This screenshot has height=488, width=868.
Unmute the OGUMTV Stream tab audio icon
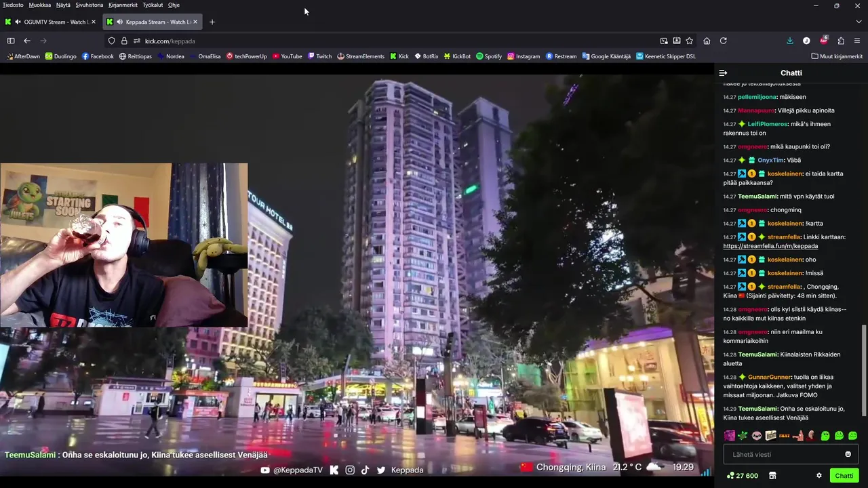coord(18,22)
